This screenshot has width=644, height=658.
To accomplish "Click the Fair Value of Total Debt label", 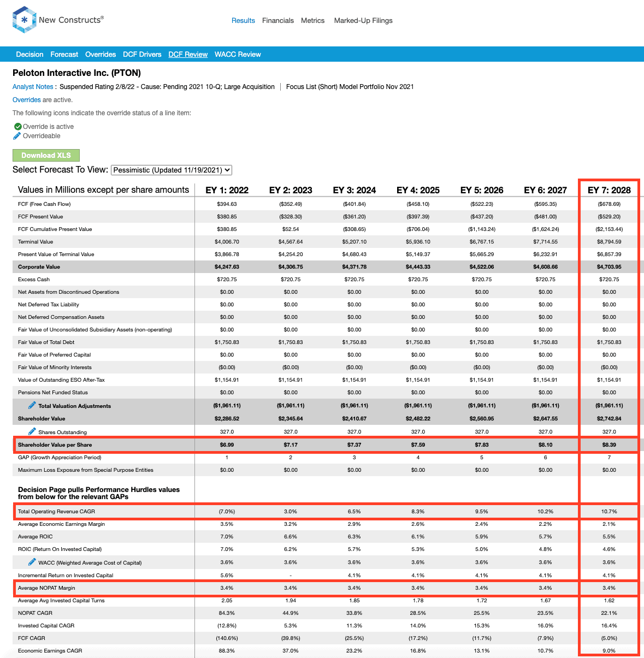I will pyautogui.click(x=46, y=342).
